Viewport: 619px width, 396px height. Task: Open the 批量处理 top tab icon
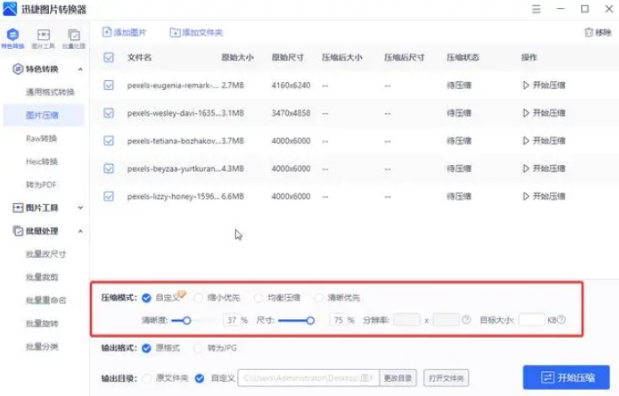74,38
